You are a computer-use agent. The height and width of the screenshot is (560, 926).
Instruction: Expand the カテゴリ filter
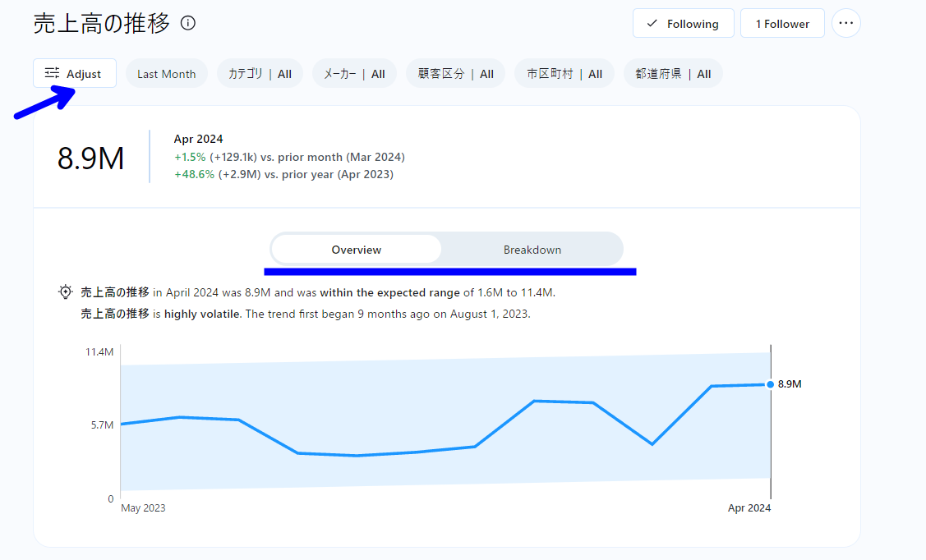coord(260,74)
